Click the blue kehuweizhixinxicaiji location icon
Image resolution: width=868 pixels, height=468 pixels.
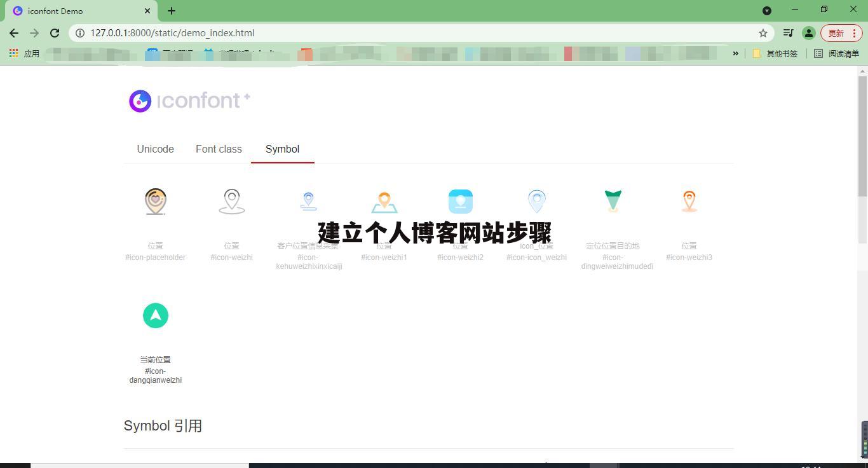[x=308, y=202]
